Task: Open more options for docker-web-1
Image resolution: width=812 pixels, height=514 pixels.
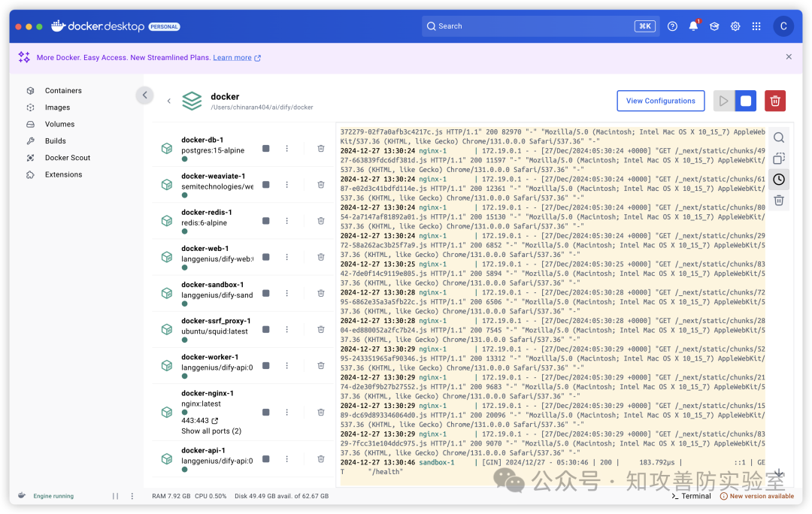Action: 287,257
